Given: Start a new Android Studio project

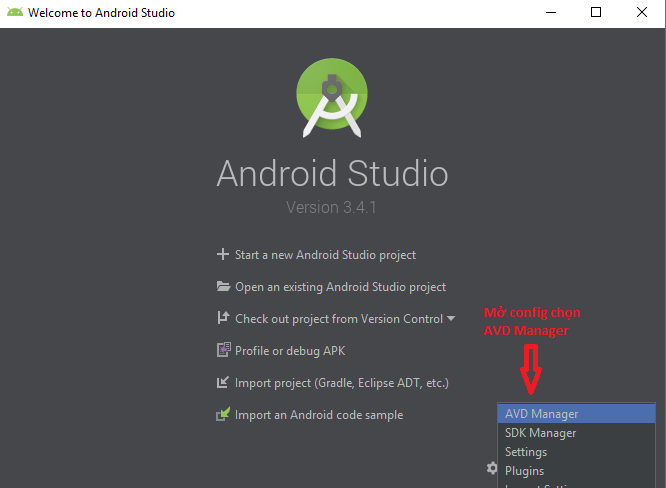Looking at the screenshot, I should tap(325, 255).
